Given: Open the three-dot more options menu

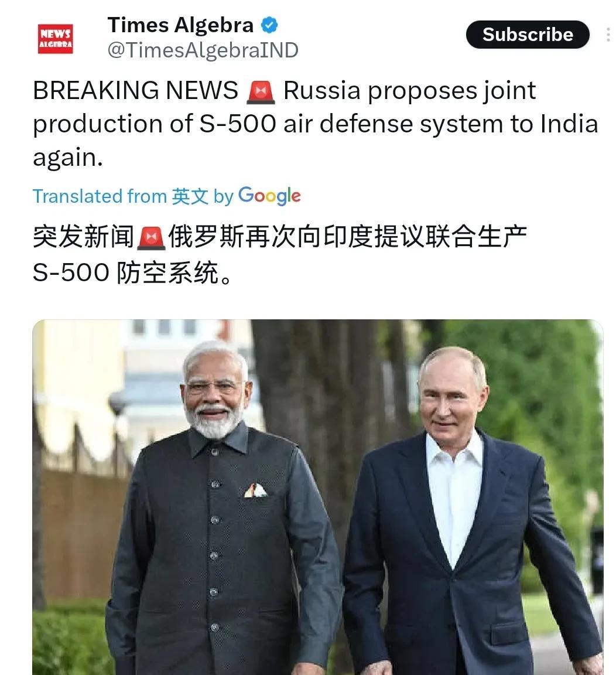Looking at the screenshot, I should pyautogui.click(x=608, y=35).
